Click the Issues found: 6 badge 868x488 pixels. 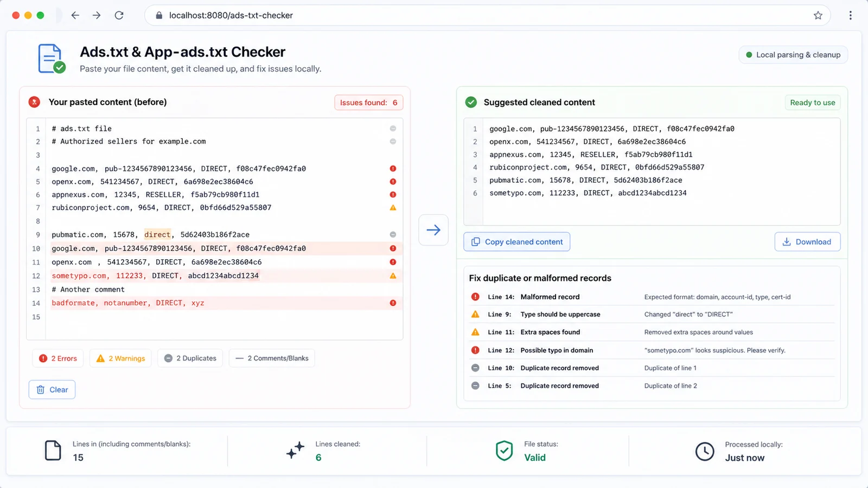pos(368,102)
